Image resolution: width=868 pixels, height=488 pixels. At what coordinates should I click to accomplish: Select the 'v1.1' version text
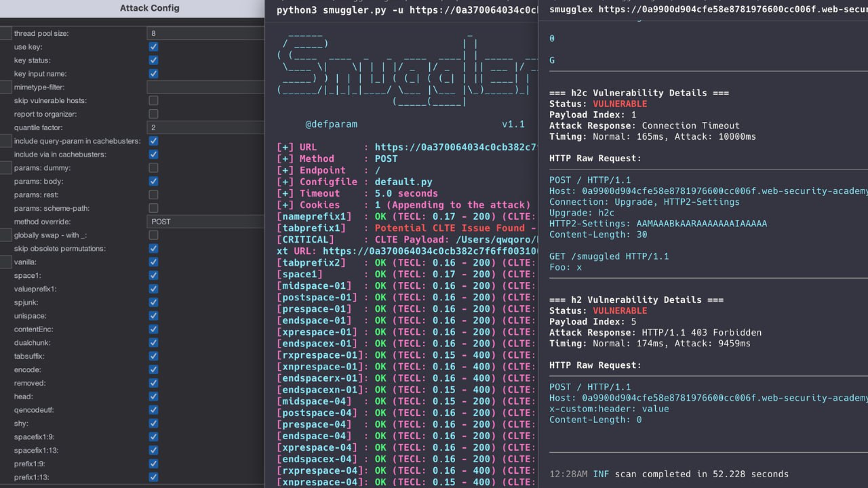tap(513, 124)
